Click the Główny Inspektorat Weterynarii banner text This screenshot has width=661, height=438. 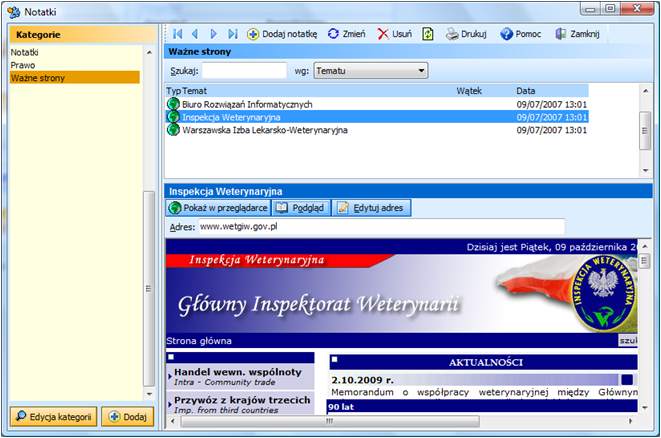(318, 304)
